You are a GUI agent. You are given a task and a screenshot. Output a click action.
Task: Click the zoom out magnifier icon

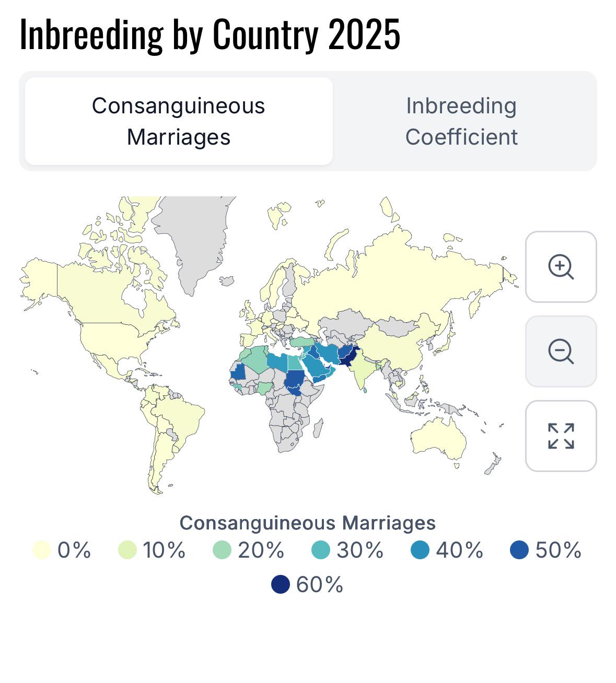point(561,351)
